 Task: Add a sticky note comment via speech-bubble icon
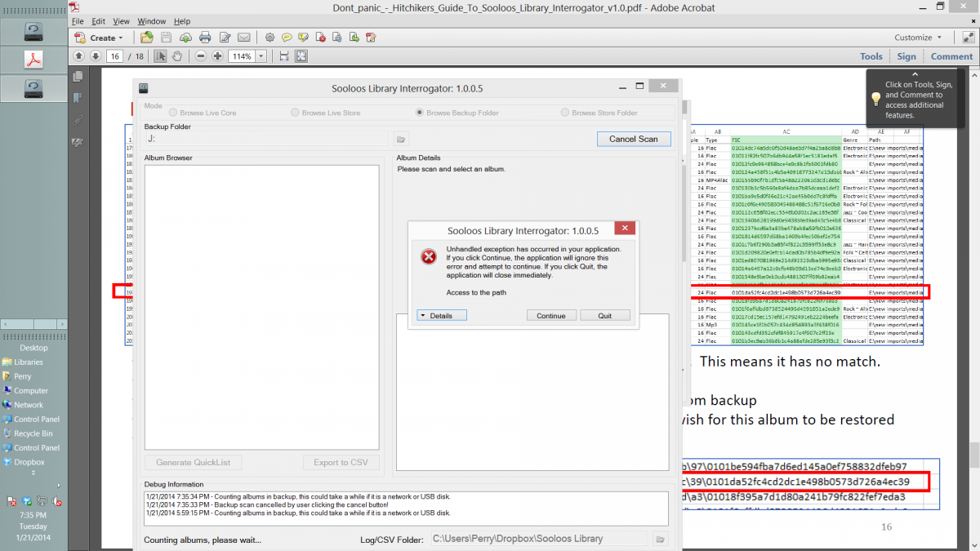point(287,38)
